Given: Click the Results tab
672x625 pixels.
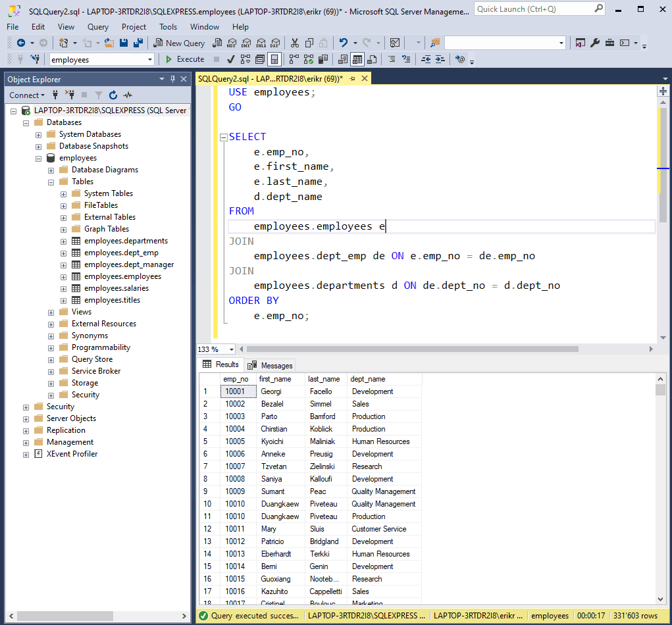Looking at the screenshot, I should click(221, 364).
